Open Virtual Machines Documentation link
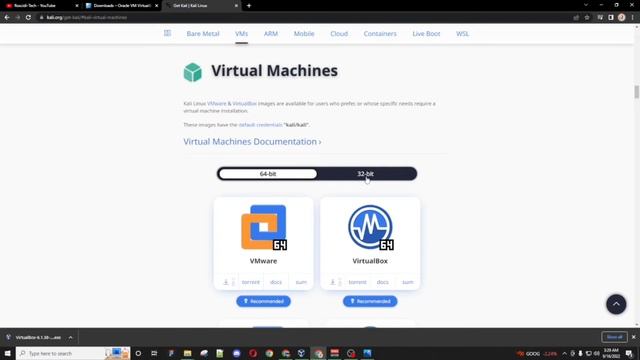 (252, 142)
